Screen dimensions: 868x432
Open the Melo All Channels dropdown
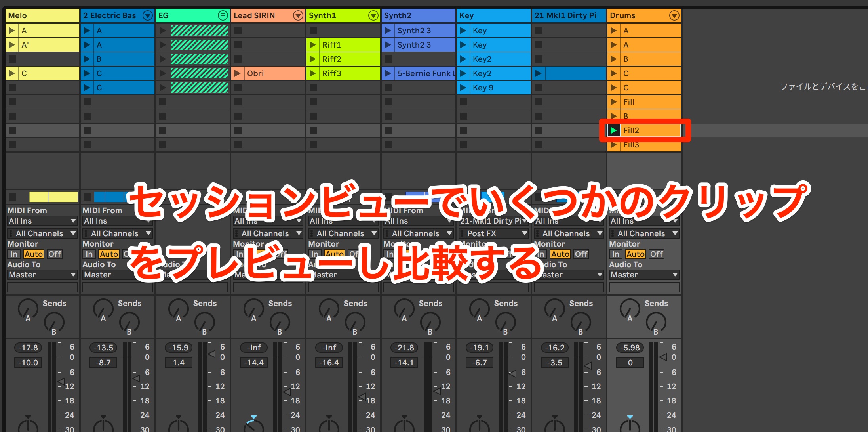[42, 233]
